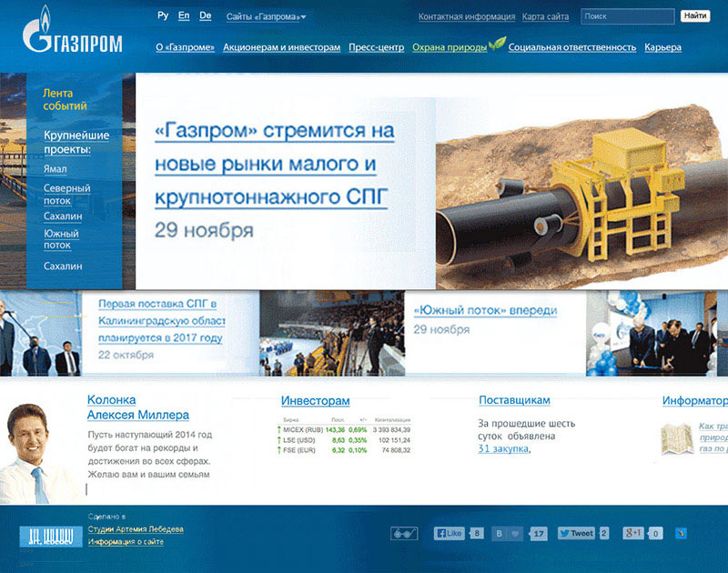Switch the site language to English (En)
The width and height of the screenshot is (728, 573).
tap(184, 16)
